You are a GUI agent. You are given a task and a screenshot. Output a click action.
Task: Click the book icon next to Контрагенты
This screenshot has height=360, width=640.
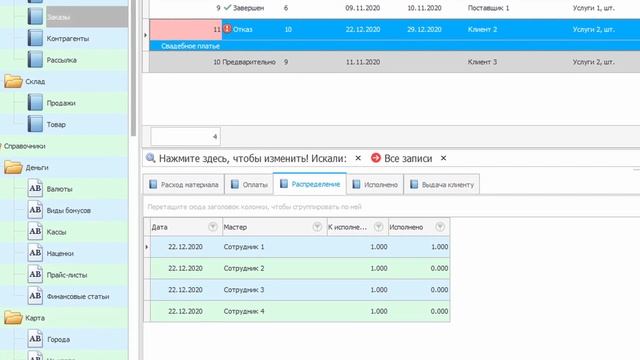35,38
